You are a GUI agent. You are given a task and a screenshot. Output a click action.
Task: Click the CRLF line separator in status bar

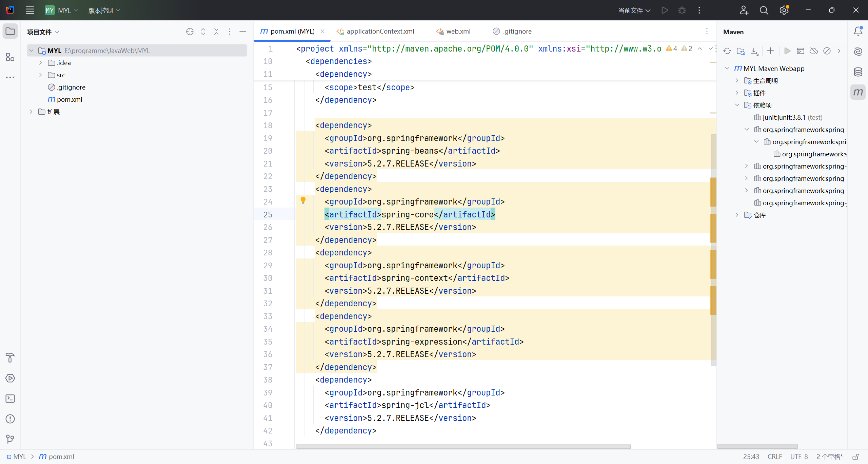click(774, 457)
